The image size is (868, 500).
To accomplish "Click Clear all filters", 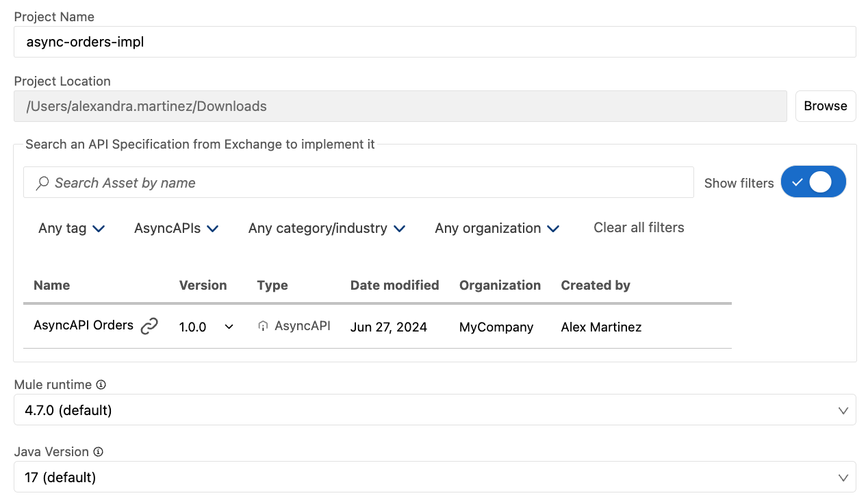I will coord(638,227).
